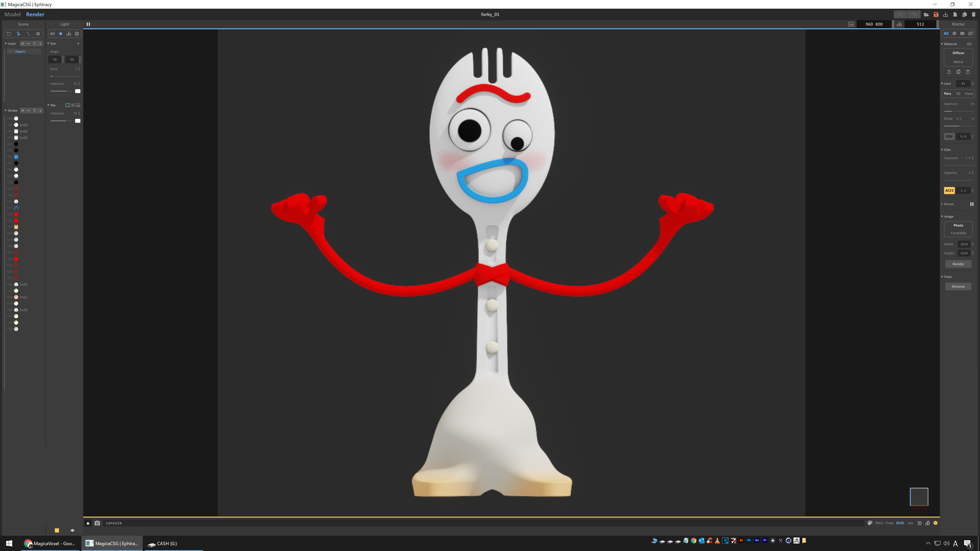This screenshot has width=980, height=551.
Task: Save the project with the red floppy icon
Action: point(936,15)
